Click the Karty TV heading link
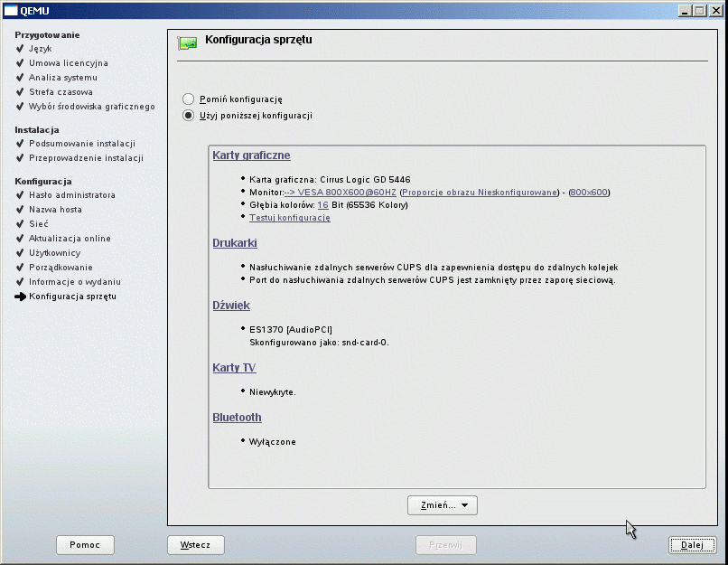This screenshot has height=565, width=728. (x=234, y=368)
